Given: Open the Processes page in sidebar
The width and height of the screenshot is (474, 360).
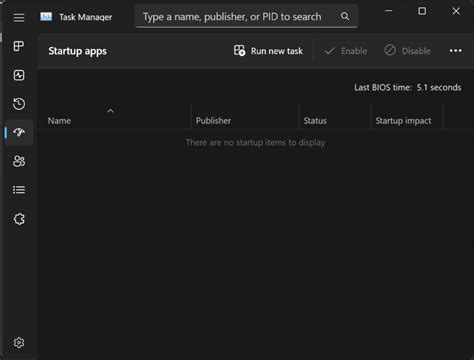Looking at the screenshot, I should pos(19,46).
